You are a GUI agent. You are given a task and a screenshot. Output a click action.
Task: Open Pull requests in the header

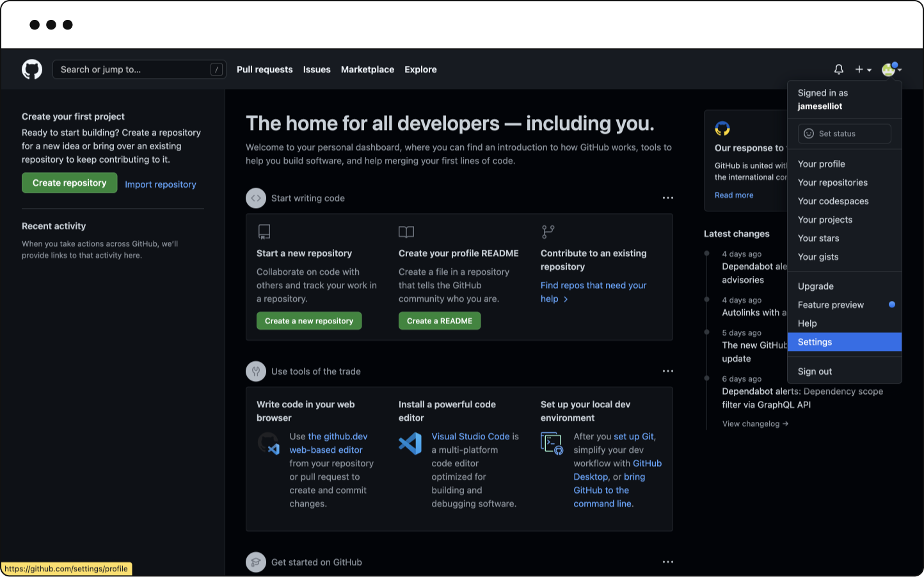click(x=264, y=69)
